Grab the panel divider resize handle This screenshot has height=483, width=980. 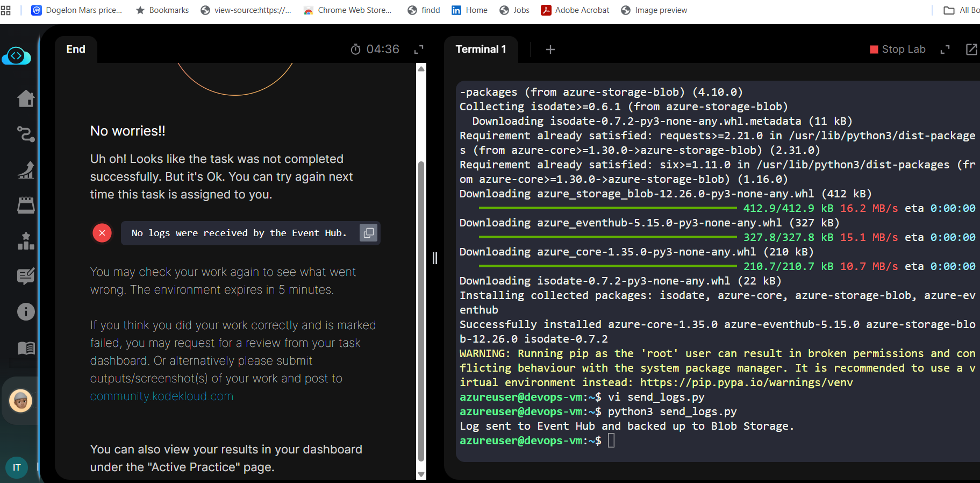pyautogui.click(x=435, y=258)
